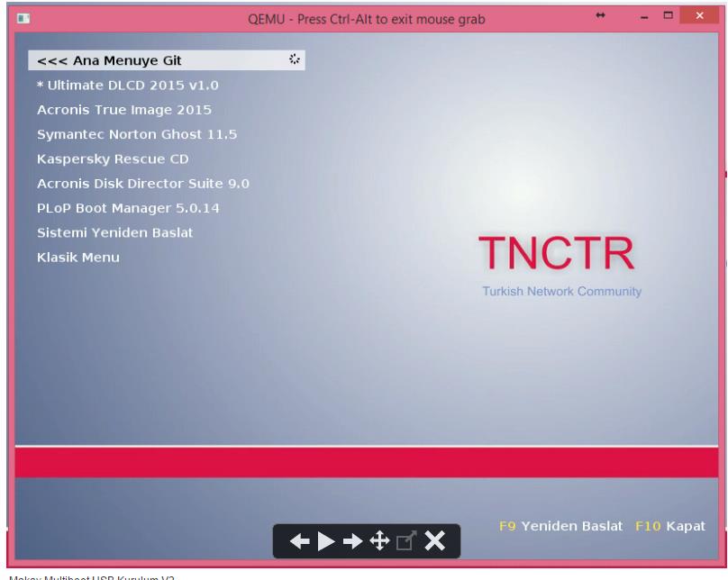Image resolution: width=728 pixels, height=580 pixels.
Task: Maximize the QEMU window
Action: click(669, 15)
